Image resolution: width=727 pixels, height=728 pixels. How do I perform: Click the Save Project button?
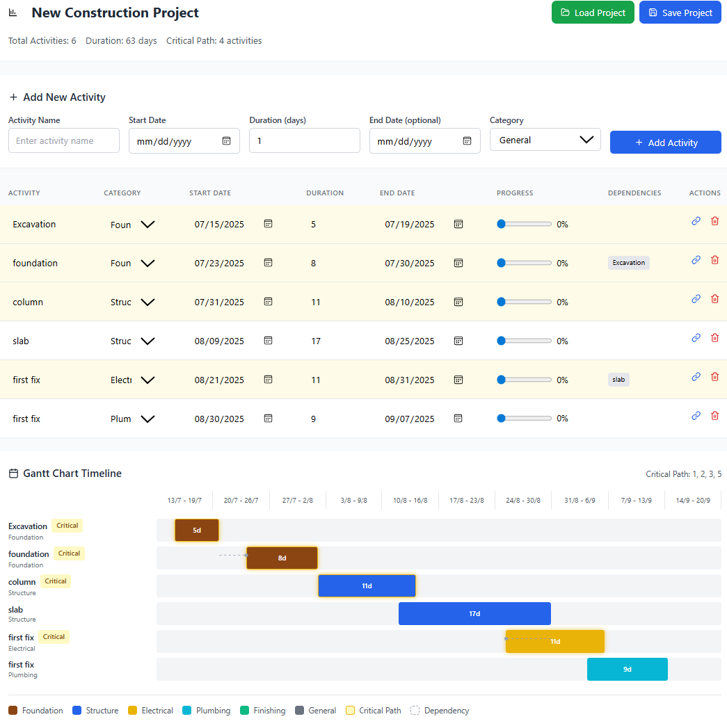[680, 12]
